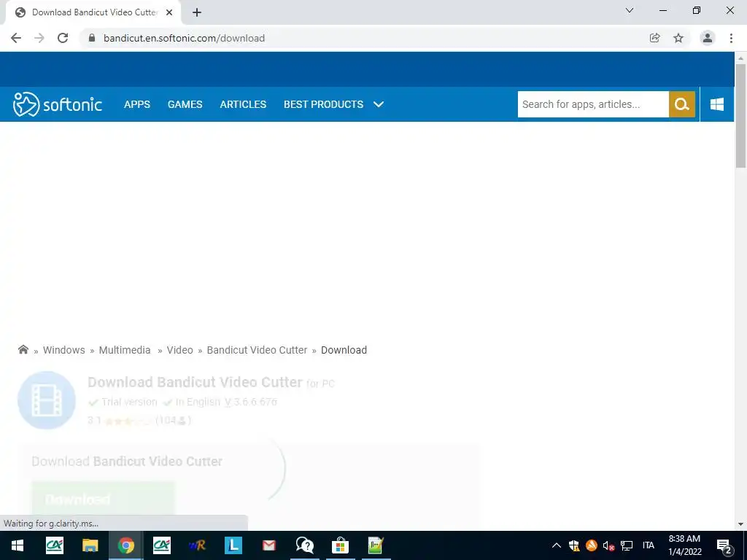Click the network tray icon
This screenshot has width=747, height=560.
pos(627,545)
